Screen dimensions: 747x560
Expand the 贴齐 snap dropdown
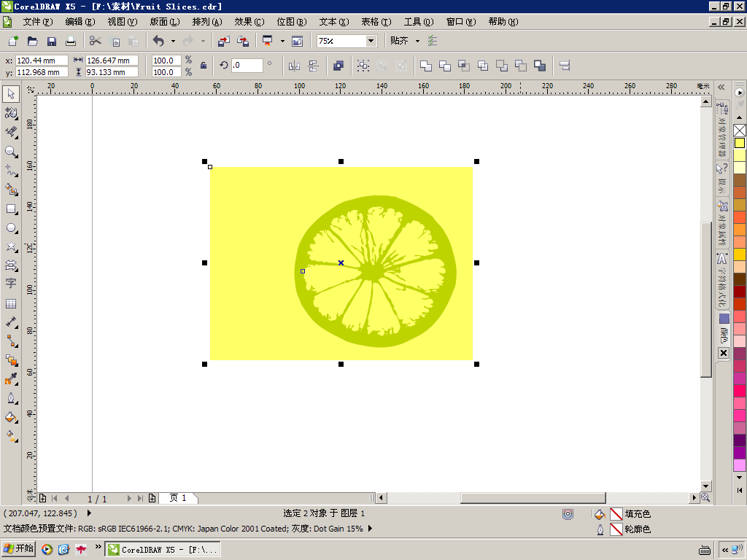(x=417, y=41)
